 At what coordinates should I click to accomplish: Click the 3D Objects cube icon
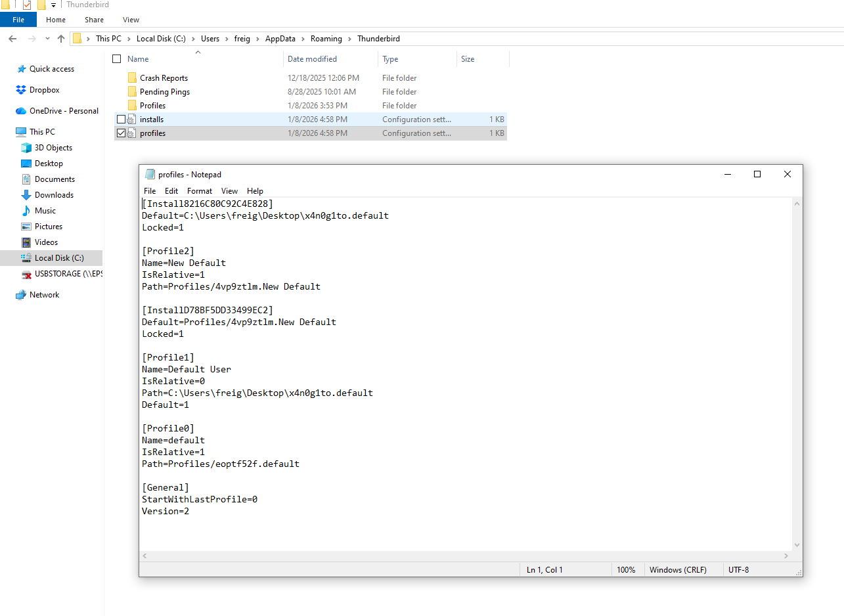click(26, 148)
